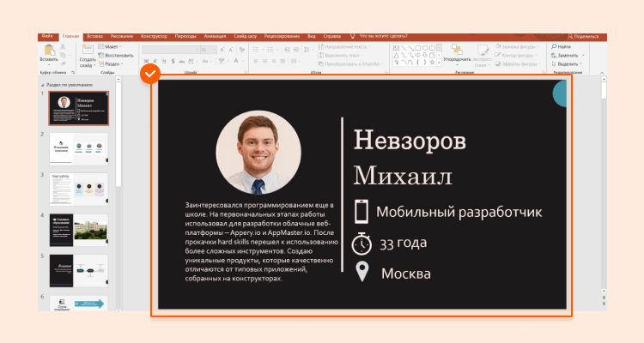Click the text highlight color pen
This screenshot has width=644, height=343.
[x=222, y=61]
